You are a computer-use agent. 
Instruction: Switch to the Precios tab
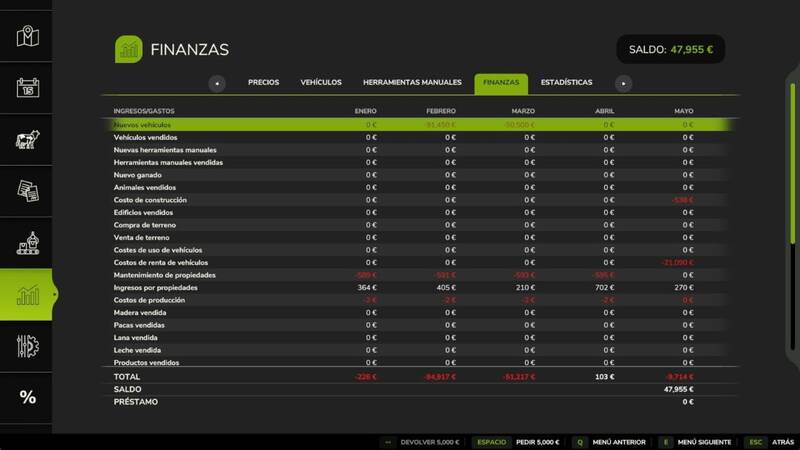coord(263,82)
